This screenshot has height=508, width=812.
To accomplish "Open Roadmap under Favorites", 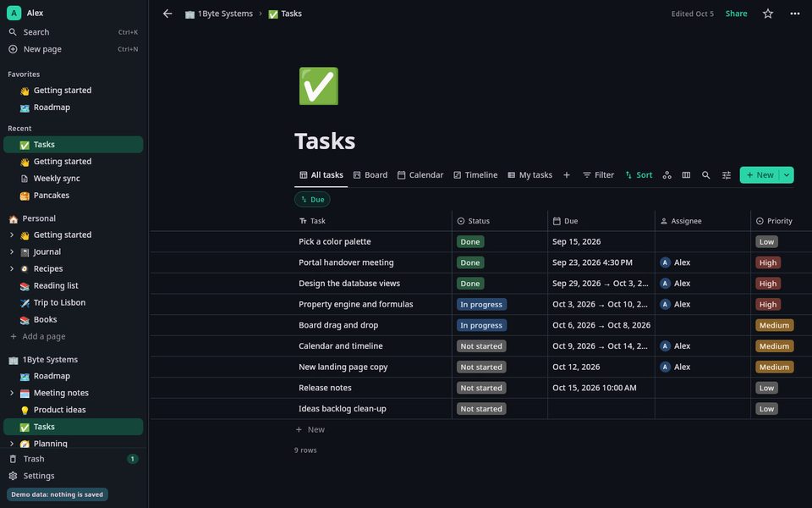I will pos(73,108).
